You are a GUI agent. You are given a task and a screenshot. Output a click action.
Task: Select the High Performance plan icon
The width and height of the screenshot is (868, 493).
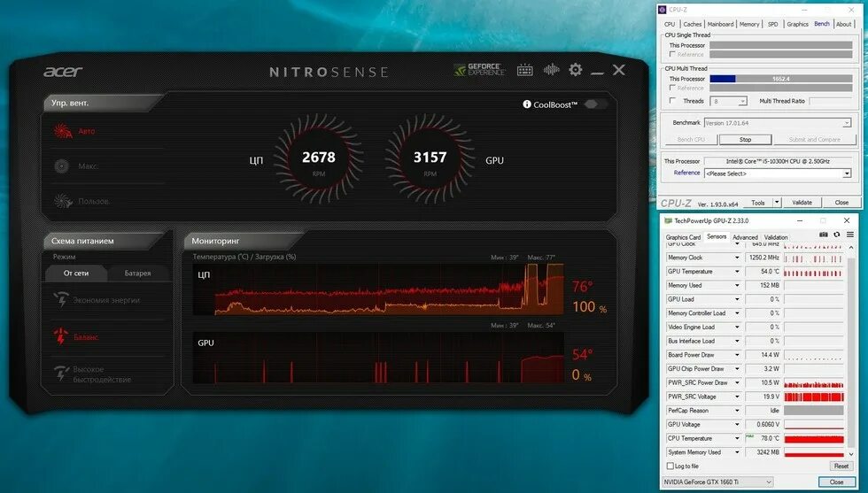61,374
